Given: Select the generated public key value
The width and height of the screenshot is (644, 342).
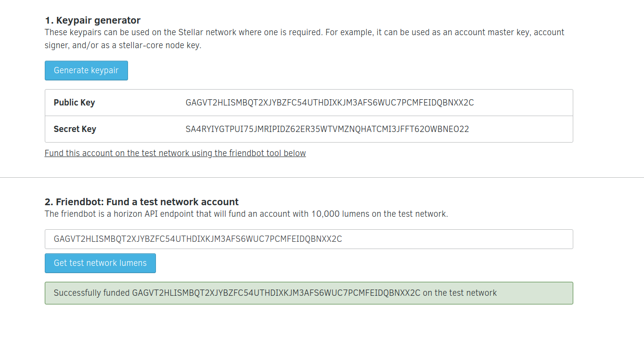Looking at the screenshot, I should tap(330, 103).
